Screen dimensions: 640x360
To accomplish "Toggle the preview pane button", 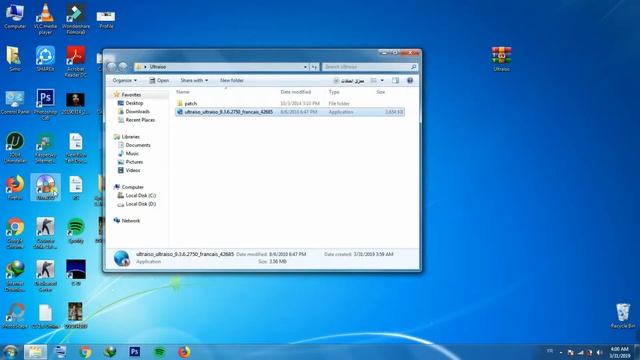I will point(396,81).
